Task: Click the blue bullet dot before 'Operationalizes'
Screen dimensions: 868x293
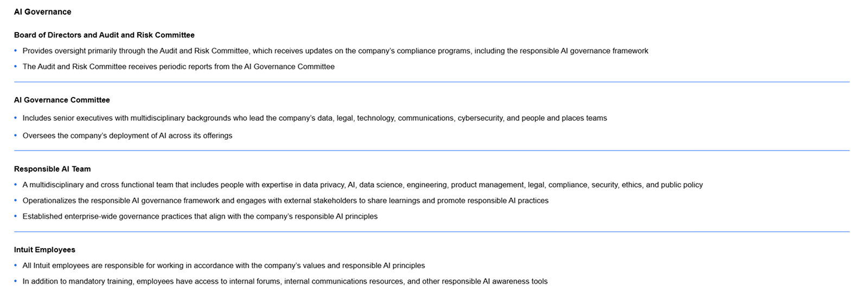Action: 16,200
